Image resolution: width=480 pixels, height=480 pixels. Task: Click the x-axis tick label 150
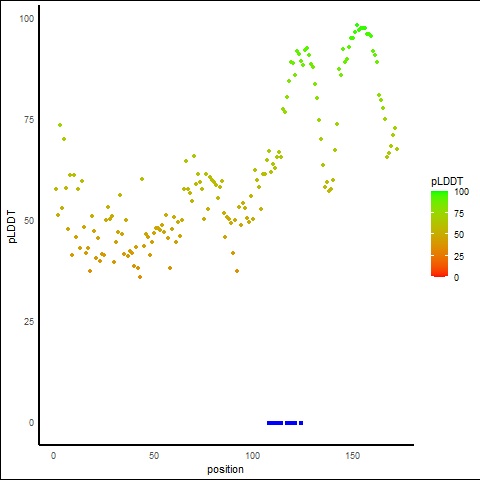click(x=352, y=456)
